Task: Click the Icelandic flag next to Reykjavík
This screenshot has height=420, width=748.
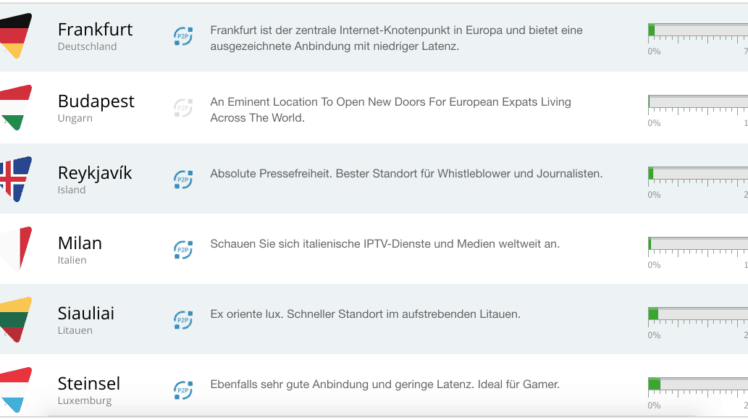Action: pyautogui.click(x=16, y=179)
